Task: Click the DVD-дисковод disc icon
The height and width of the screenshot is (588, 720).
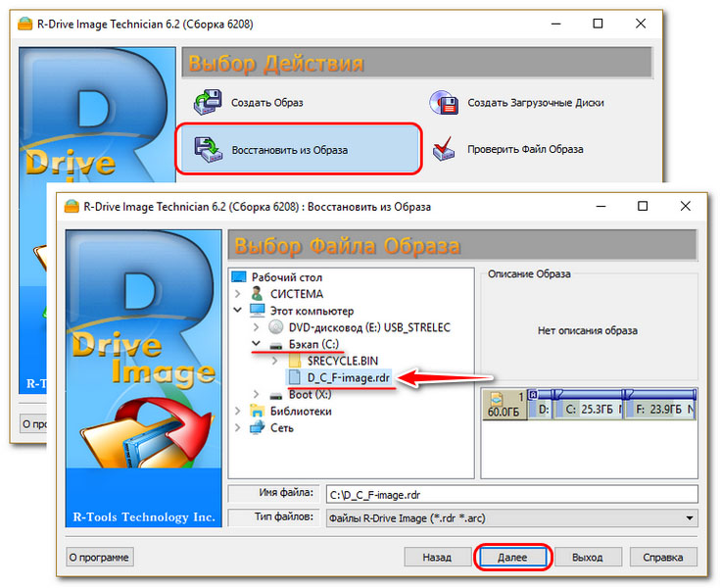Action: (275, 327)
